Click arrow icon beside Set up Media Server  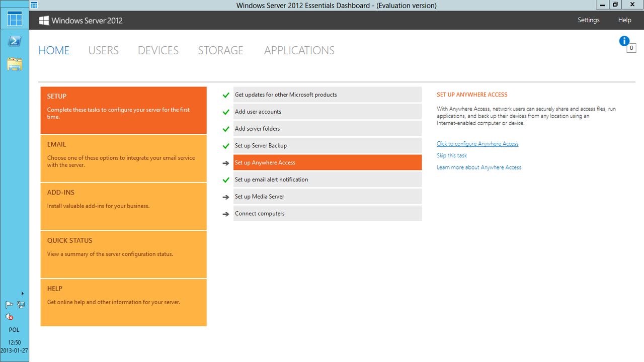pyautogui.click(x=226, y=197)
